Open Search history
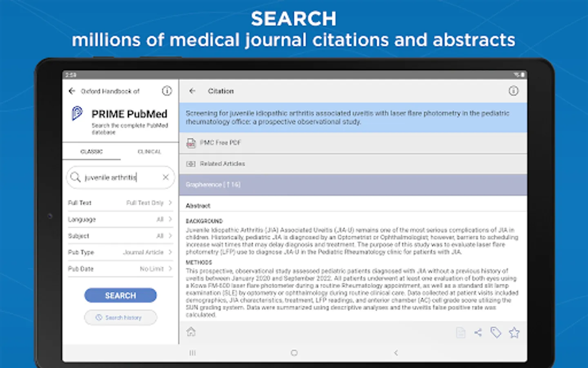588x368 pixels. coord(120,317)
